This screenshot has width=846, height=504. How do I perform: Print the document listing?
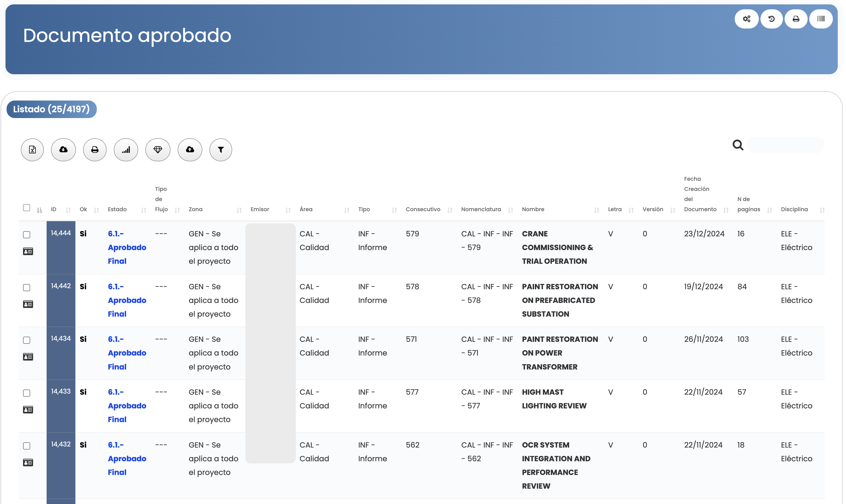[95, 150]
